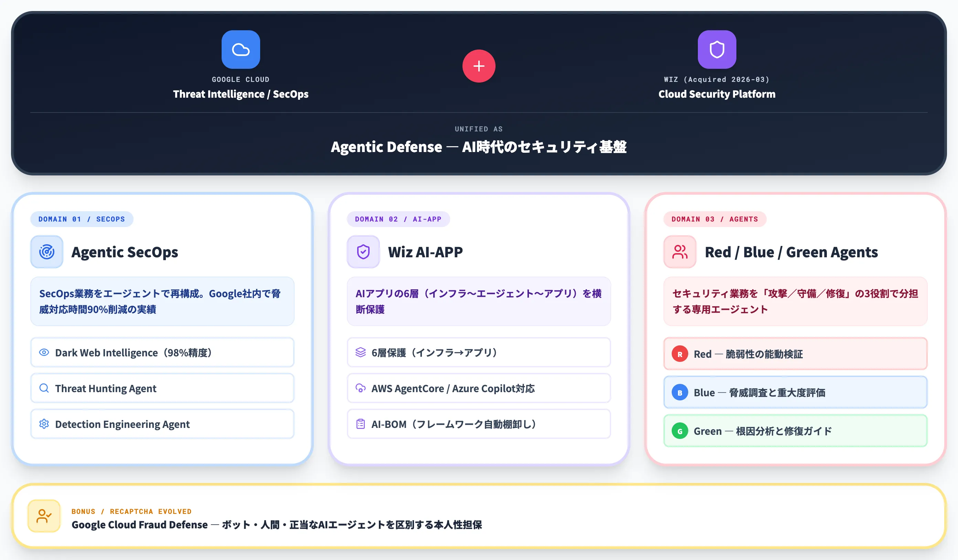Click the Fraud Defense user-check icon
This screenshot has height=560, width=958.
[x=44, y=516]
